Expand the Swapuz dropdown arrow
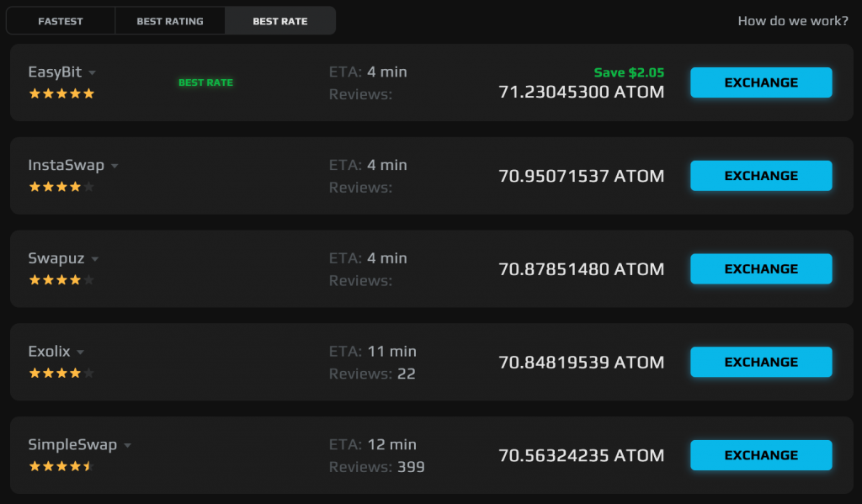Viewport: 862px width, 504px height. [x=94, y=259]
